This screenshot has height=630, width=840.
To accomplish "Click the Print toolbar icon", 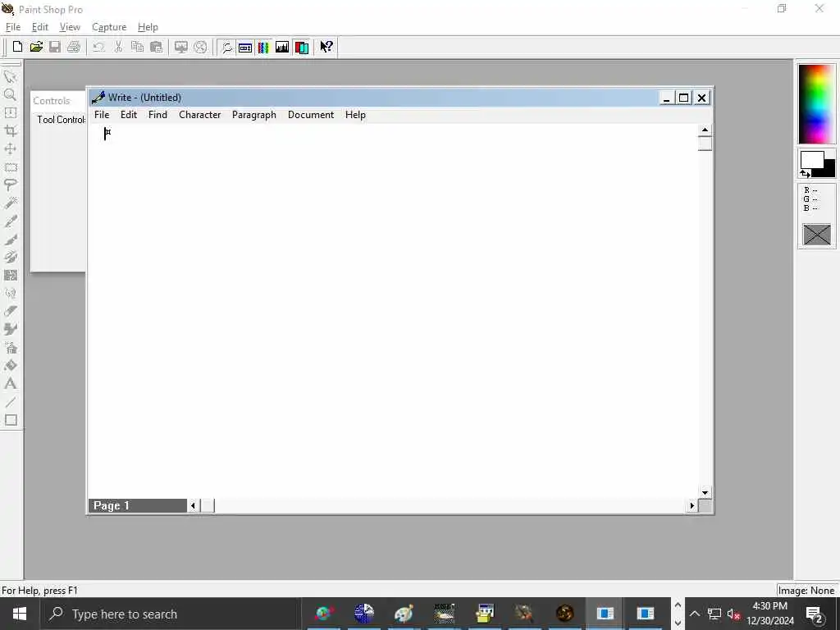I will click(x=73, y=47).
